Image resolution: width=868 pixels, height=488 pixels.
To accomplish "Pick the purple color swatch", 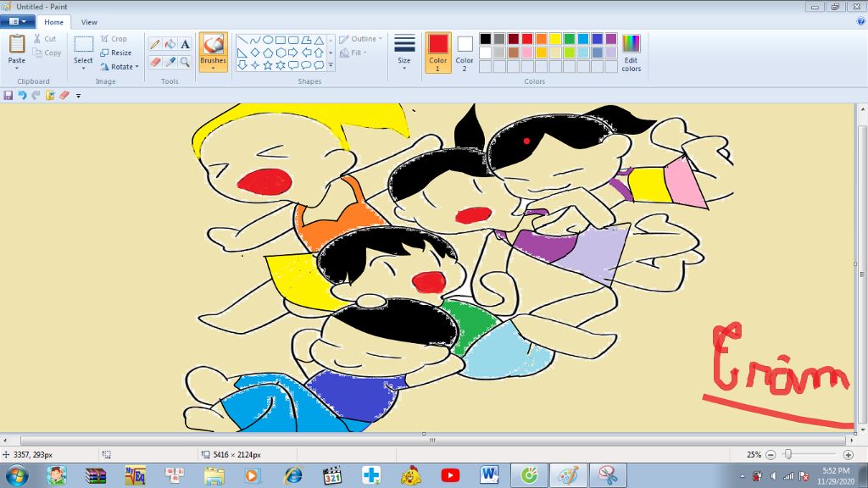I will (611, 38).
